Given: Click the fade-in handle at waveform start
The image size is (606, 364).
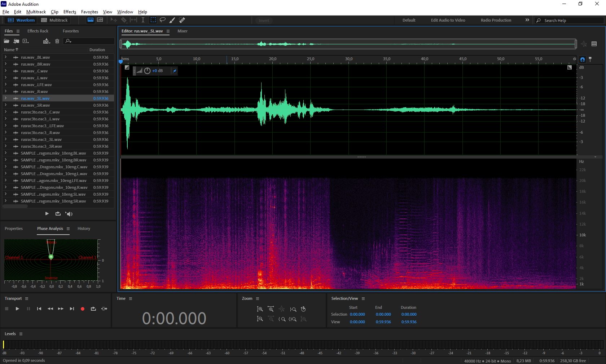Looking at the screenshot, I should tap(127, 67).
